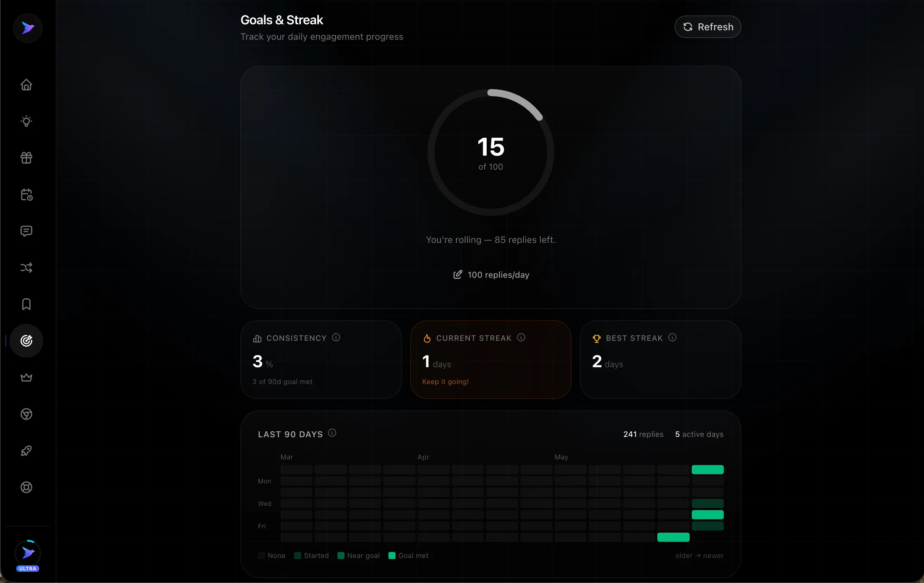Screen dimensions: 924x583
Task: Click the None legend swatch
Action: tap(261, 556)
